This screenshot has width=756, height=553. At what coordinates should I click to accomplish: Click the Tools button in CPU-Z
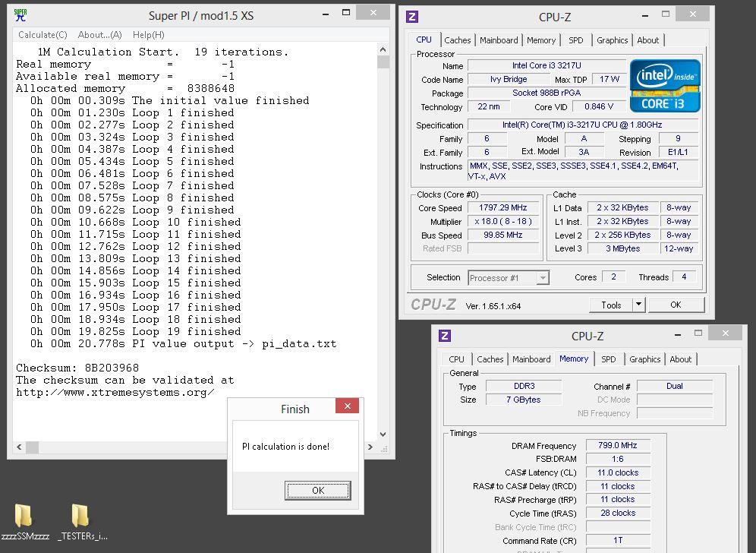click(611, 305)
